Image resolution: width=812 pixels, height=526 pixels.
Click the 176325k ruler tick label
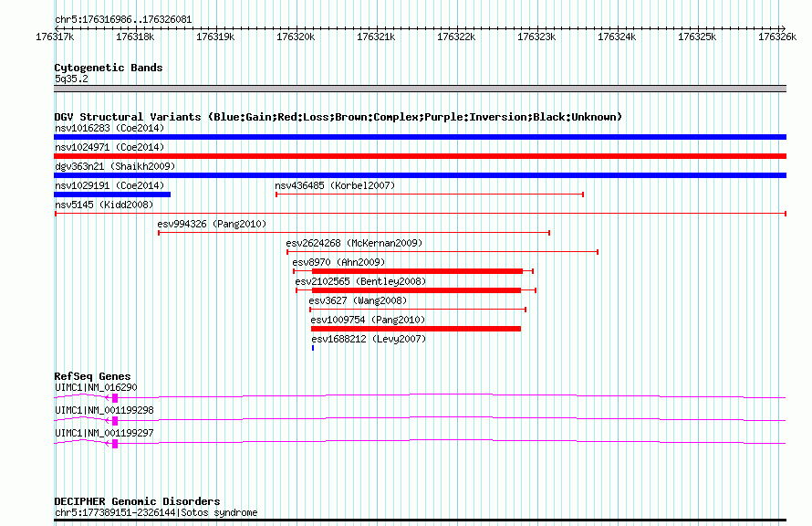pyautogui.click(x=697, y=37)
